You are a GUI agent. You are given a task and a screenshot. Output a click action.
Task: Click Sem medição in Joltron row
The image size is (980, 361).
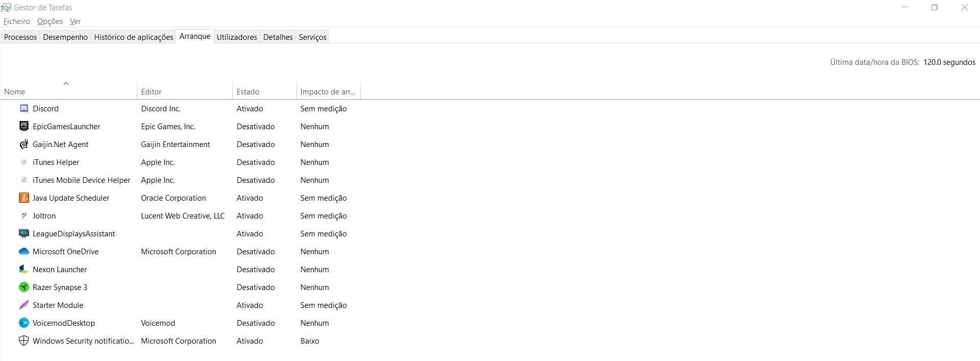click(323, 216)
